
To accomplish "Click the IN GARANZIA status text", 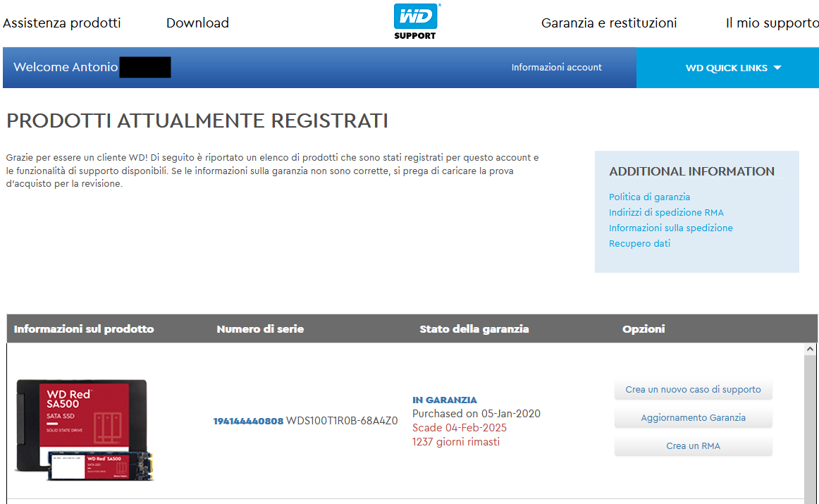I will [445, 400].
